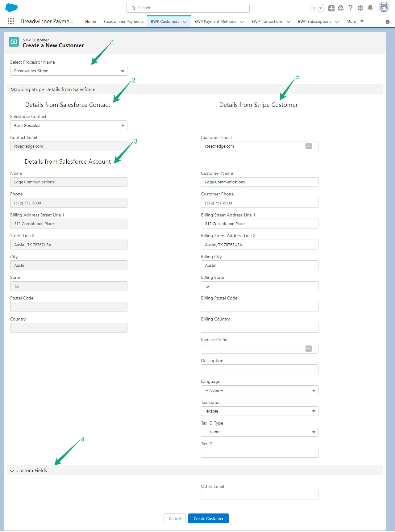Image resolution: width=395 pixels, height=532 pixels.
Task: Click the ellipsis icon in Invoice Prefix
Action: click(309, 349)
